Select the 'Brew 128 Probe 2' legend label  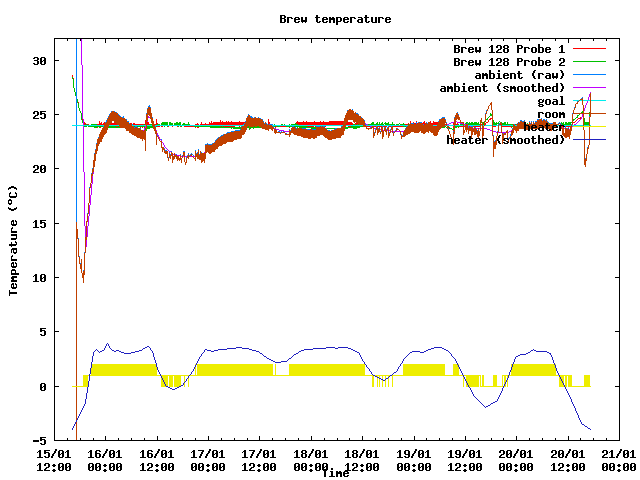(509, 62)
